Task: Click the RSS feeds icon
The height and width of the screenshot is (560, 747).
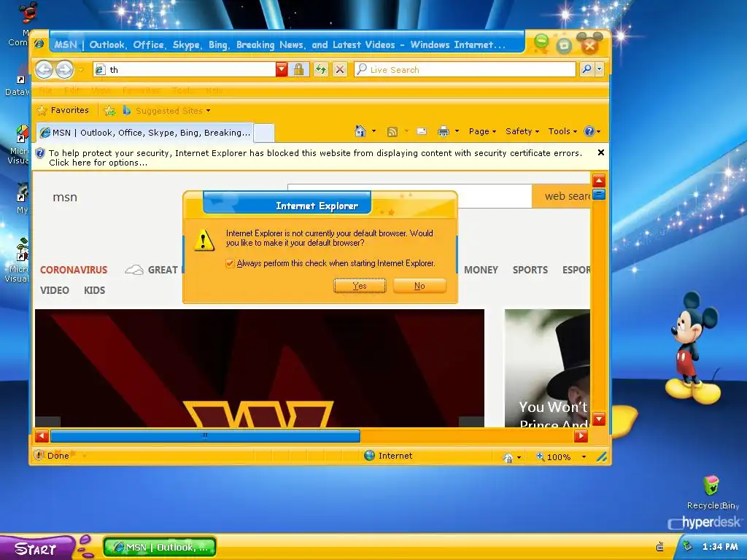Action: (x=392, y=131)
